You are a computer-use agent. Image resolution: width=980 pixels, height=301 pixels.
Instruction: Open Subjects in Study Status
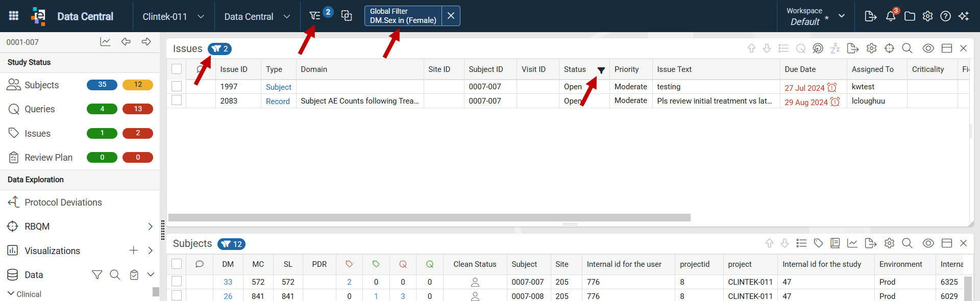(42, 85)
